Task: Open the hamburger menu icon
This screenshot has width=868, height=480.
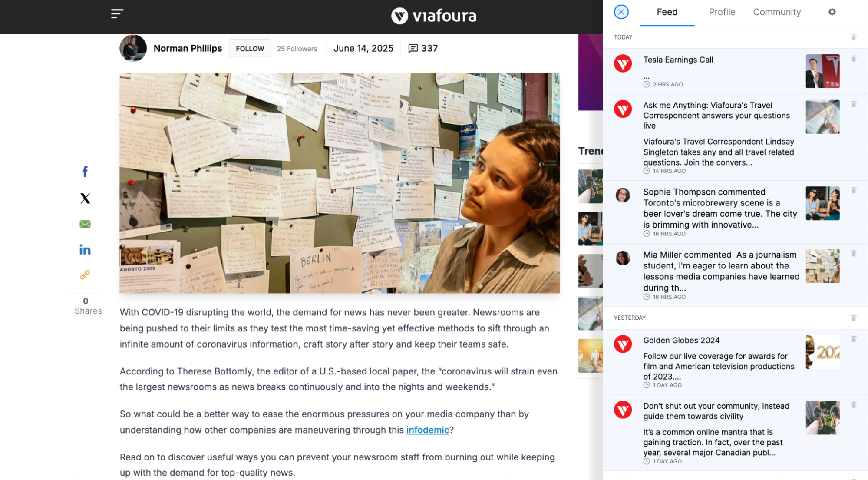Action: (117, 13)
